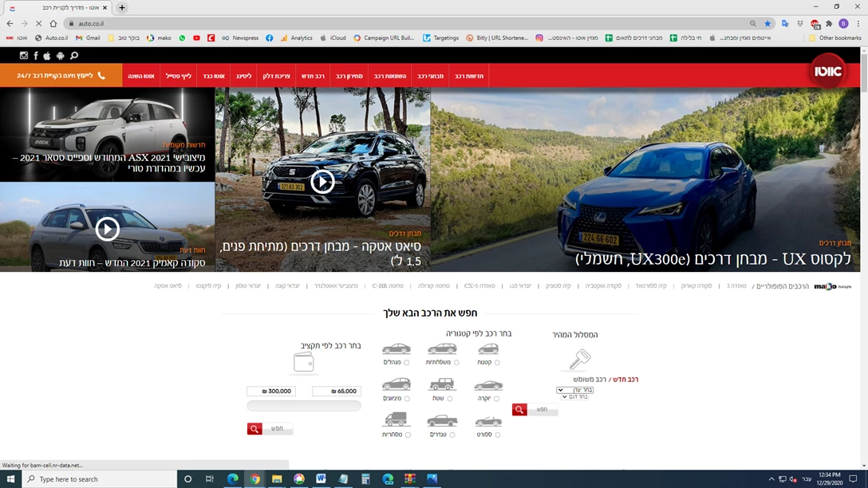Bookmark this page with the star icon
Screen dimensions: 868x488
767,24
